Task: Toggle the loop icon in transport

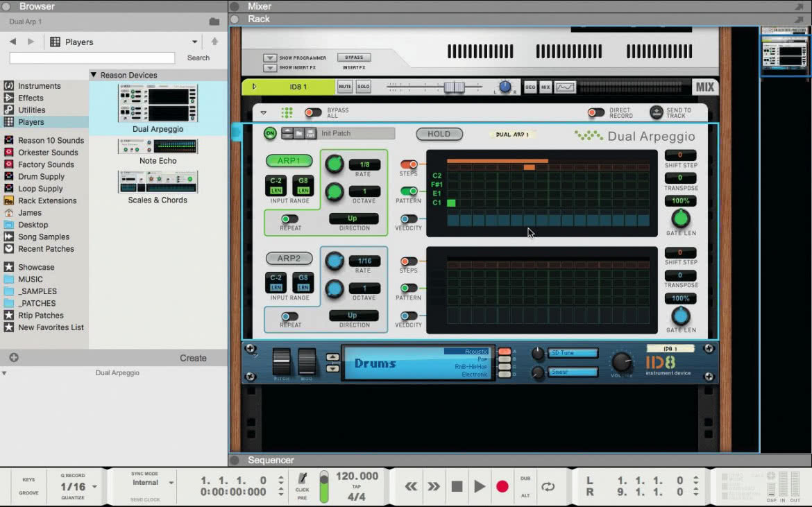Action: pyautogui.click(x=548, y=486)
